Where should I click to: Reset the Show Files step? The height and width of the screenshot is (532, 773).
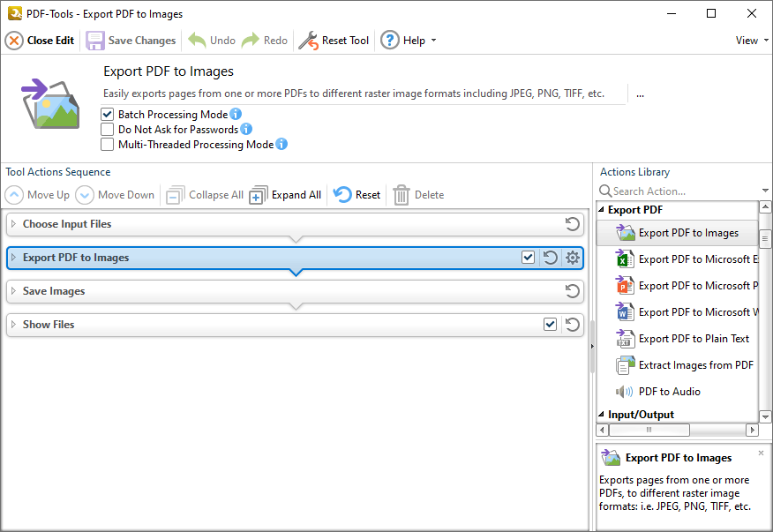(x=572, y=325)
